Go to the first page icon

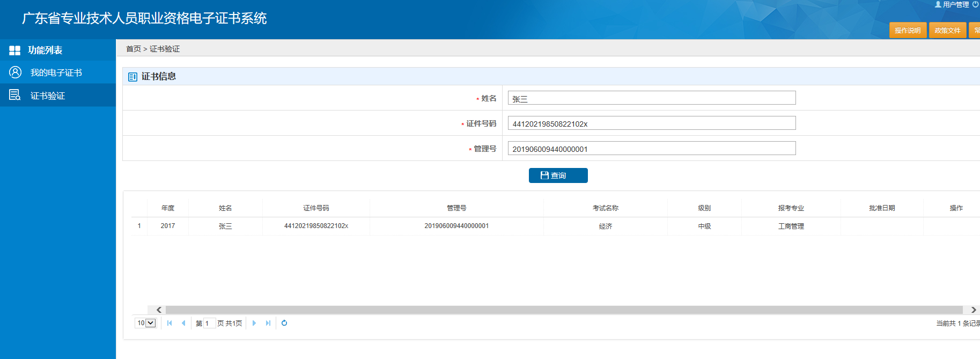click(x=170, y=323)
